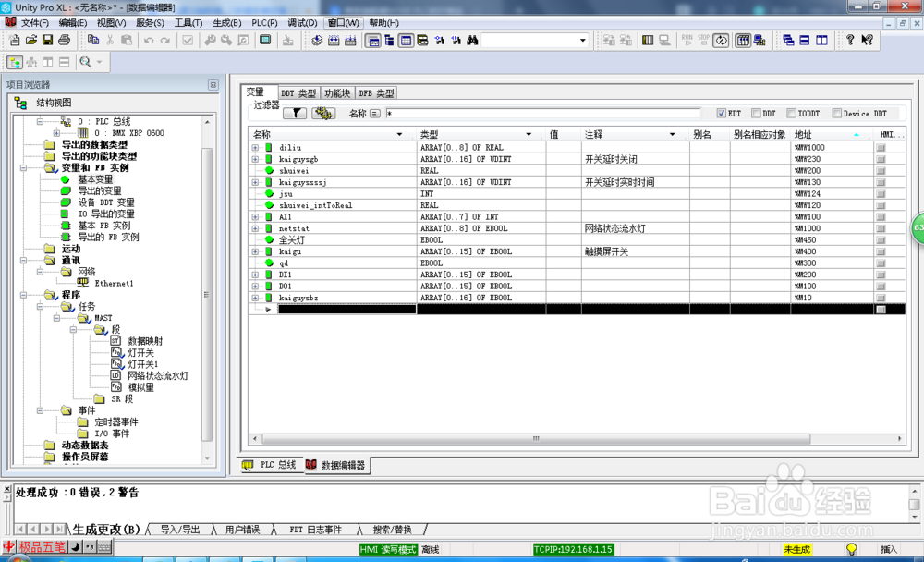Screen dimensions: 924x562
Task: Collapse the 程序 tree node
Action: (24, 295)
